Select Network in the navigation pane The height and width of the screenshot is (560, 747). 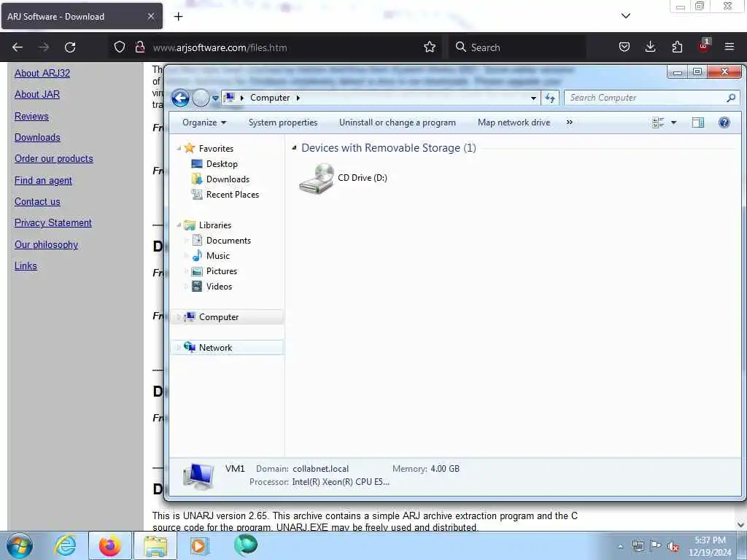(228, 348)
